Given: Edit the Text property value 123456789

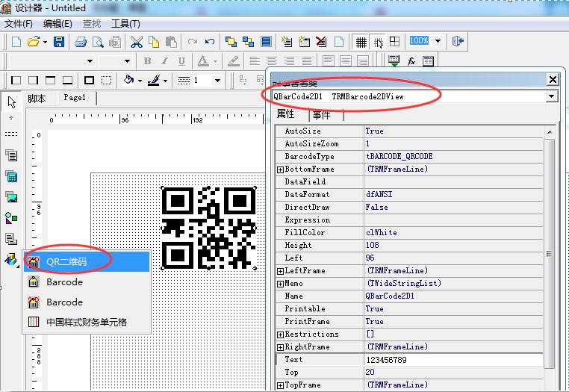Looking at the screenshot, I should coord(453,360).
